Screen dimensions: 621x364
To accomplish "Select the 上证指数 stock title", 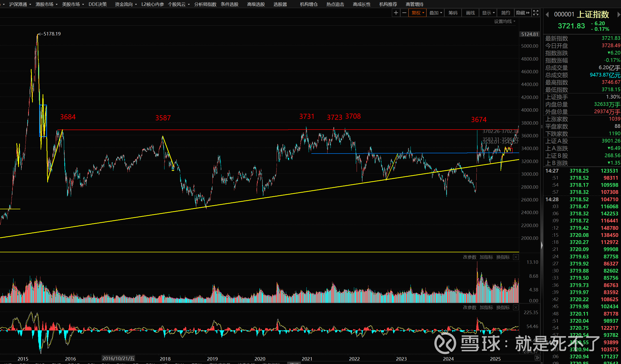I will tap(593, 14).
